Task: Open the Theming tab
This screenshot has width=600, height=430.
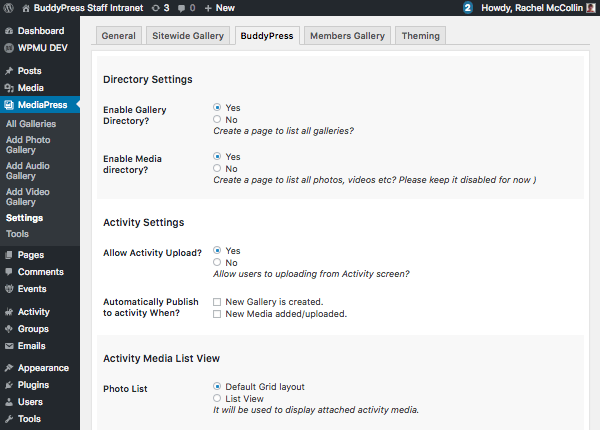Action: (421, 36)
